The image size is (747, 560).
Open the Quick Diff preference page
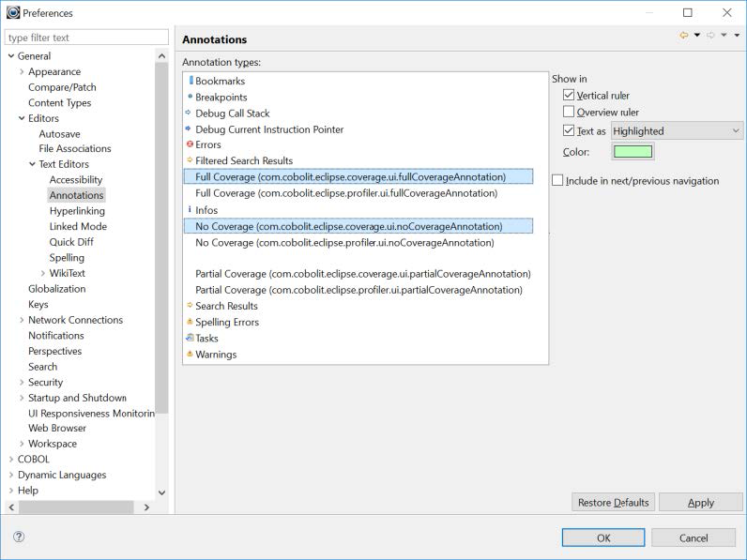[x=71, y=242]
